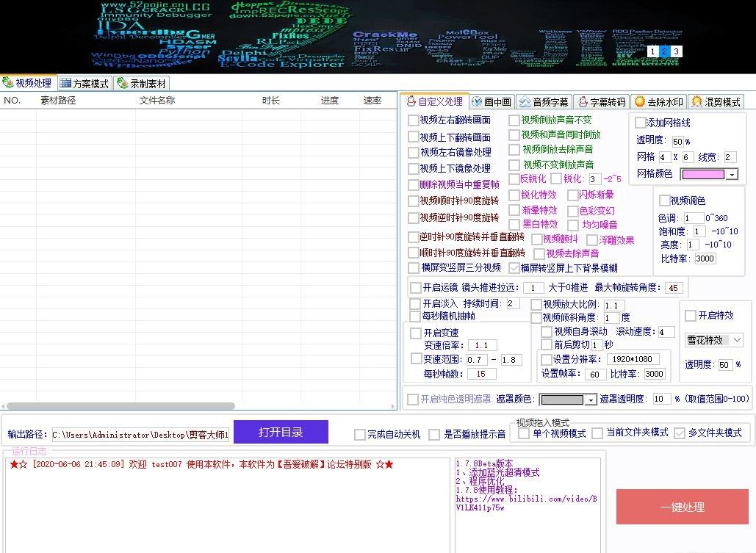Enable 黑白特效 checkbox

(514, 224)
